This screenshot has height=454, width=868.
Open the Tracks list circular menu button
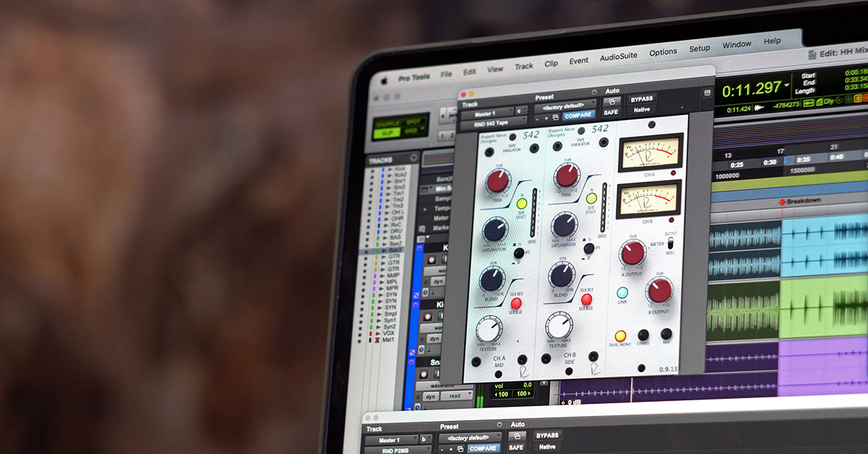tap(414, 158)
